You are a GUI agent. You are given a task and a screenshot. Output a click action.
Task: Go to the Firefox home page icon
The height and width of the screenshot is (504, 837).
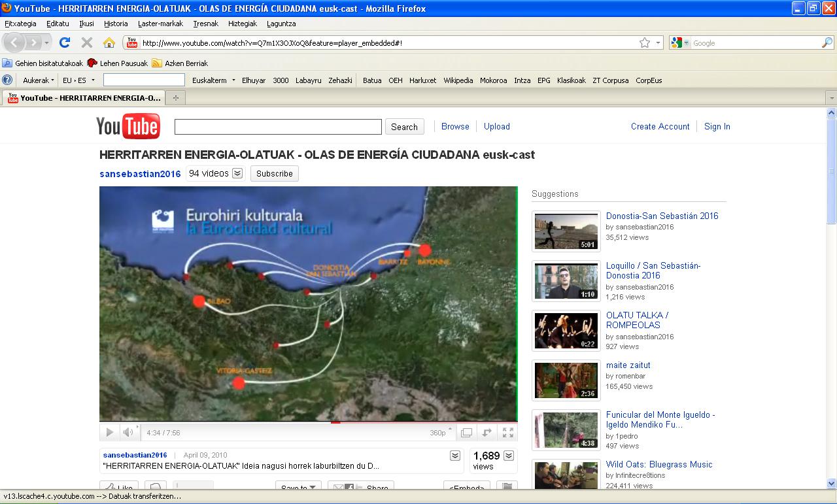[x=109, y=42]
